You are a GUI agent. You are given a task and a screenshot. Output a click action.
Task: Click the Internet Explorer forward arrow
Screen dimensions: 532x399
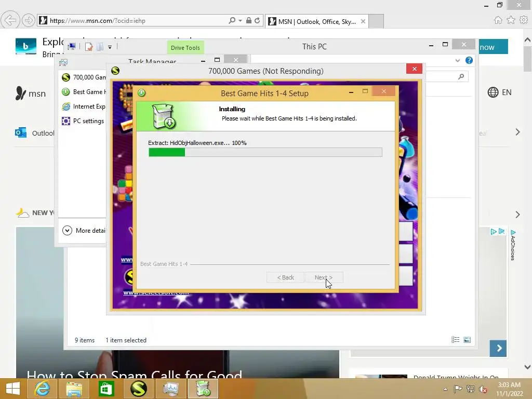[x=29, y=20]
